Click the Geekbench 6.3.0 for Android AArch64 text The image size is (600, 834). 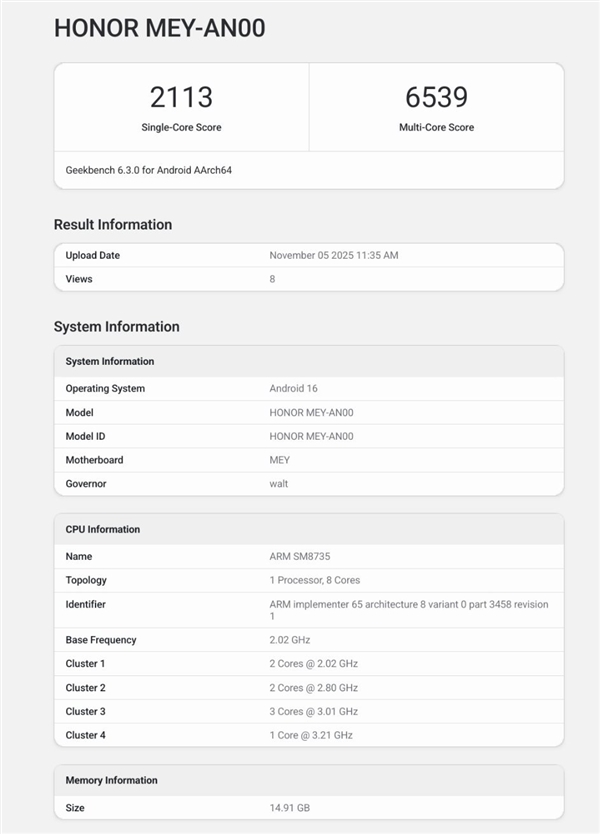[149, 170]
